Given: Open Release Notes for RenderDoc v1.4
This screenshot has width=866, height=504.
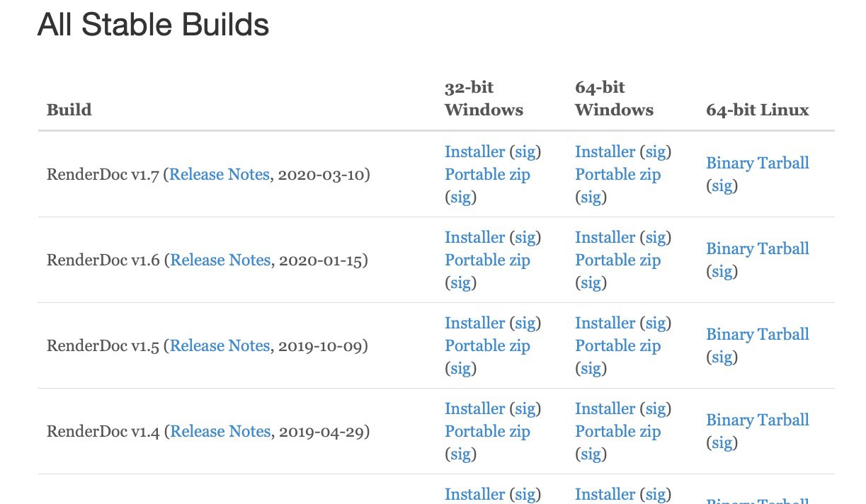Looking at the screenshot, I should pos(220,431).
